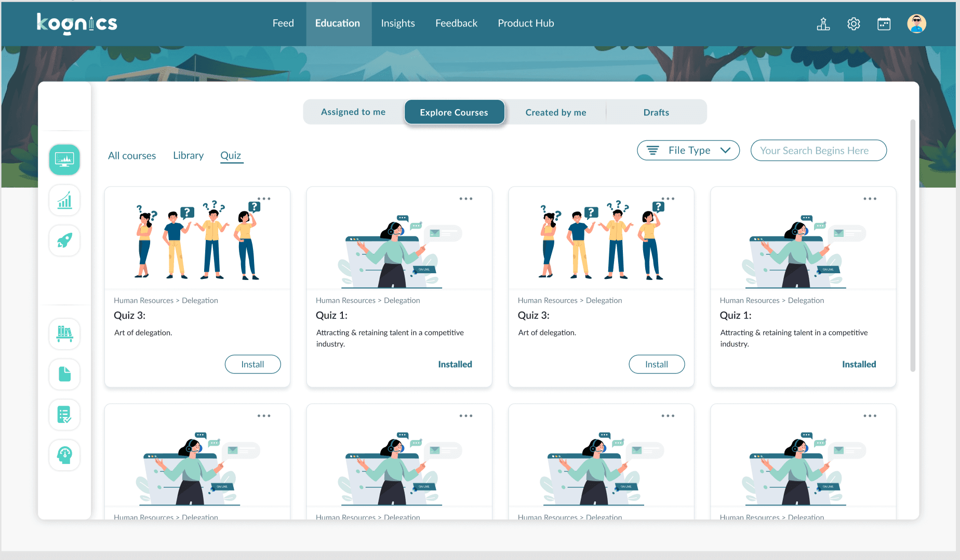The height and width of the screenshot is (560, 960).
Task: Click the head brain sidebar icon
Action: 64,455
